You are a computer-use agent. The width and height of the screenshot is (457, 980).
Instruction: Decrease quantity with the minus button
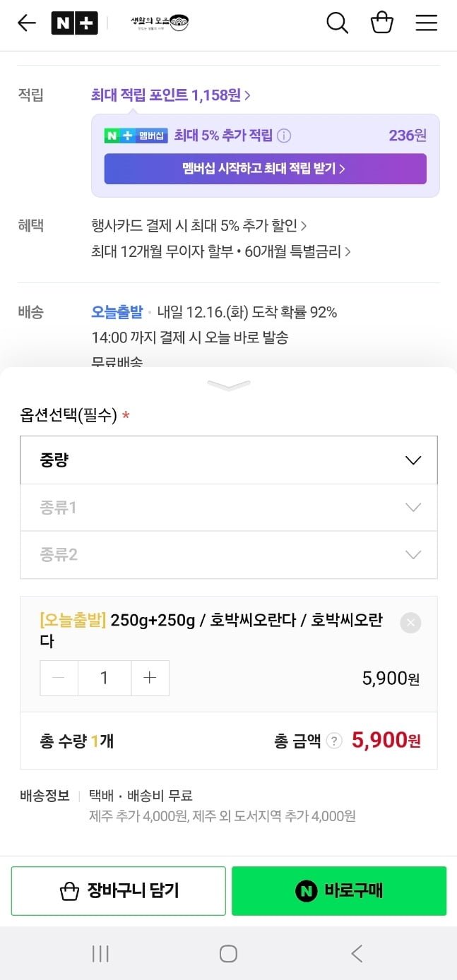pos(59,678)
